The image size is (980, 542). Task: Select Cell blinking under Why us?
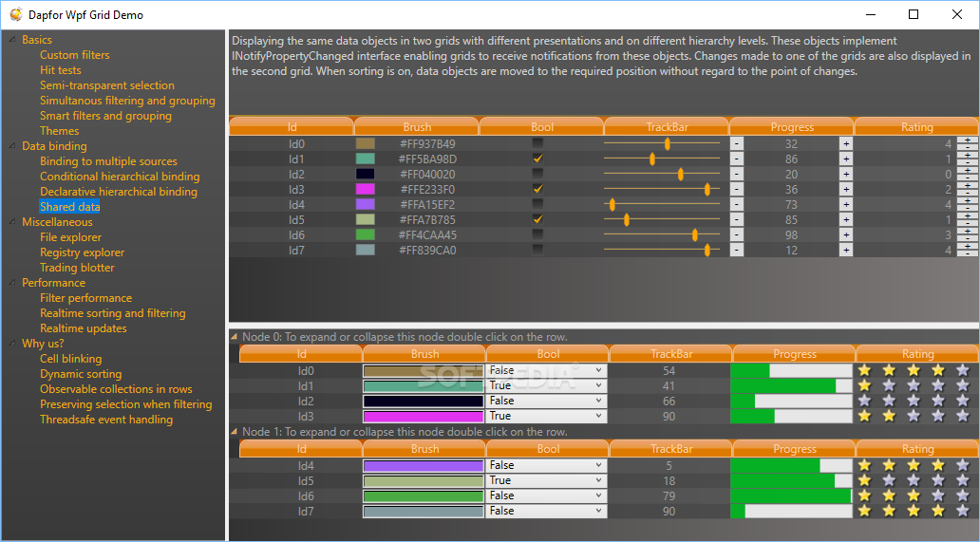70,359
